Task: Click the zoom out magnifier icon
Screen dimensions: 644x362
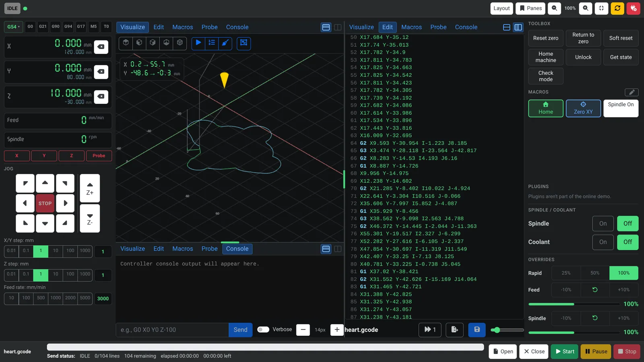Action: coord(554,8)
